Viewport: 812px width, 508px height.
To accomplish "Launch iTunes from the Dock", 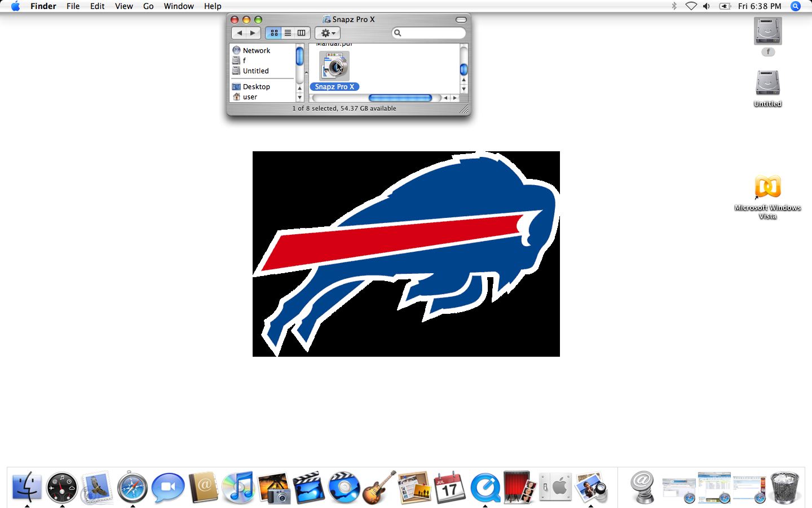I will (238, 487).
